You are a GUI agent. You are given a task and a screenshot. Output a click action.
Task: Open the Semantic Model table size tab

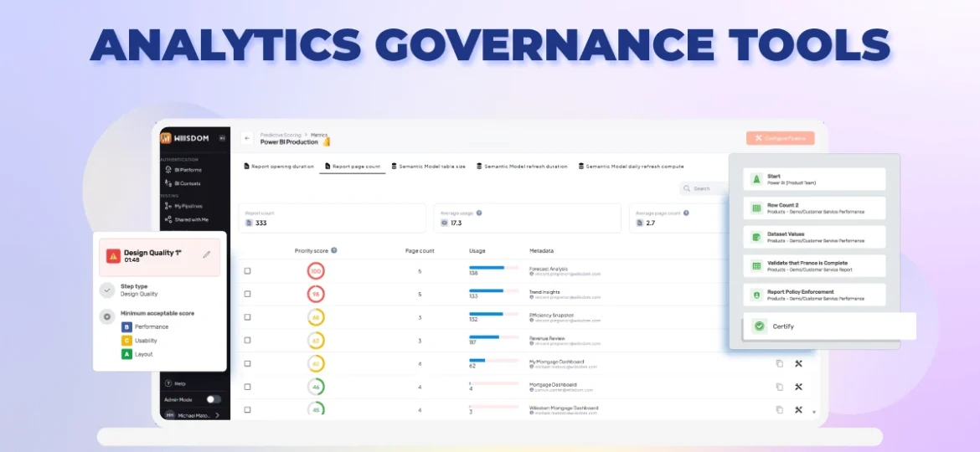(x=429, y=167)
